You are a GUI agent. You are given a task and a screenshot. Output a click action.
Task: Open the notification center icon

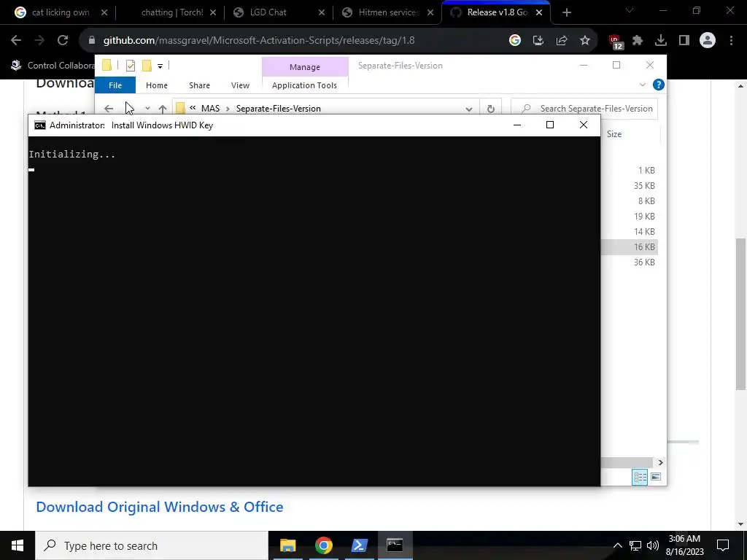point(723,545)
